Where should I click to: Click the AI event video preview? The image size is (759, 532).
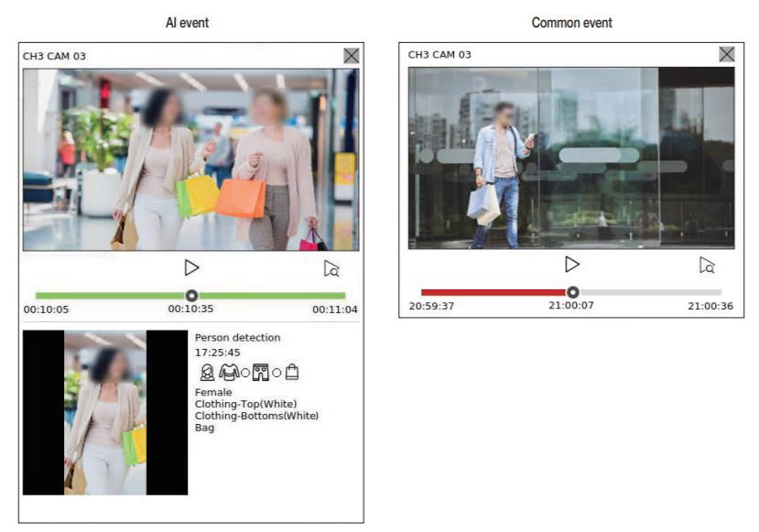[190, 160]
